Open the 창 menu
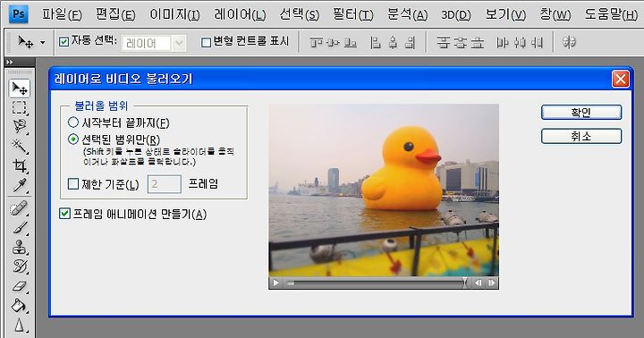 coord(555,15)
